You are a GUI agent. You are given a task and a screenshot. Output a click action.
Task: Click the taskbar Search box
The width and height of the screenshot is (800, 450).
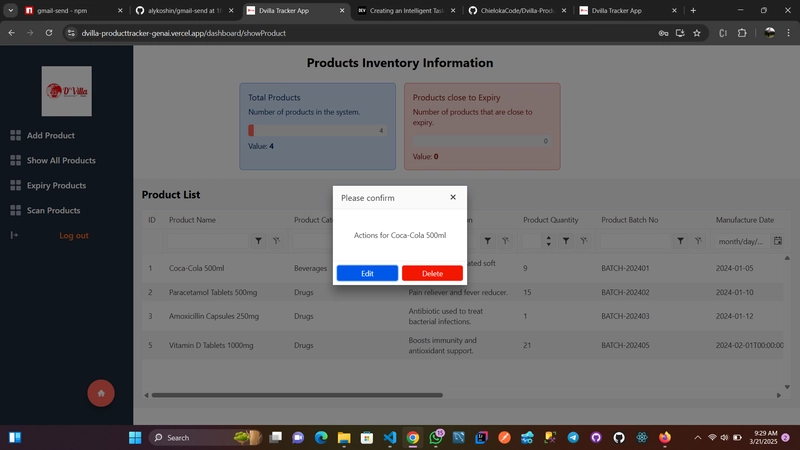coord(205,437)
